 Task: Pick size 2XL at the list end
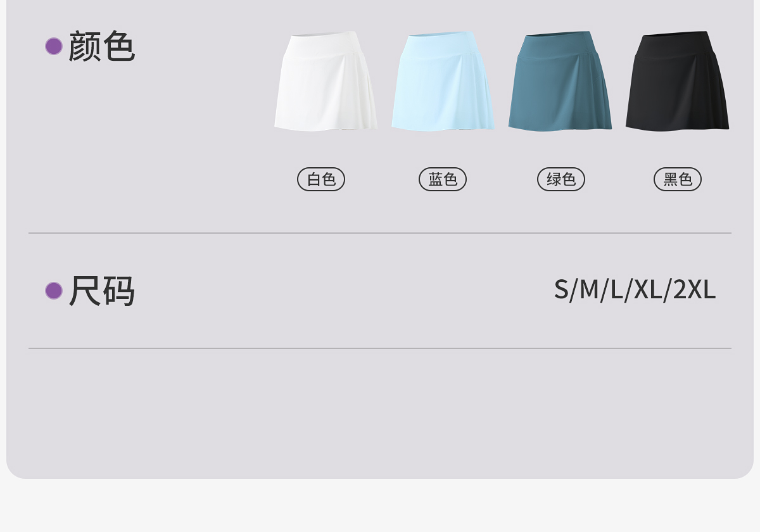[x=694, y=289]
